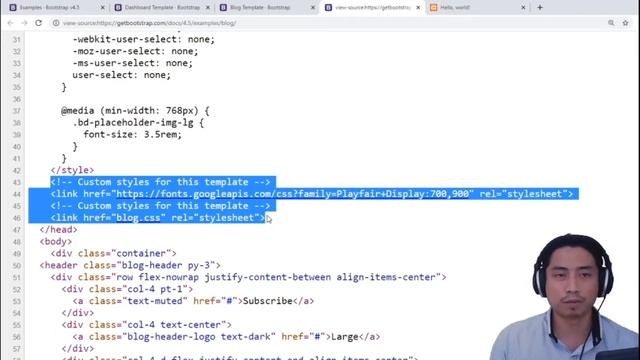Click the ".bd-placeholder-img-lg {" text
The image size is (640, 360).
pos(138,122)
